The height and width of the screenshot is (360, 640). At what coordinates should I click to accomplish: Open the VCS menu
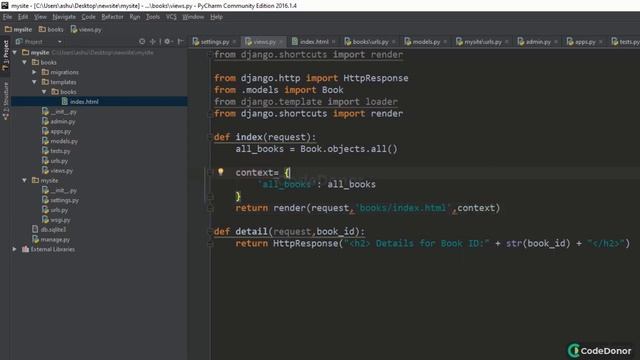[x=171, y=17]
